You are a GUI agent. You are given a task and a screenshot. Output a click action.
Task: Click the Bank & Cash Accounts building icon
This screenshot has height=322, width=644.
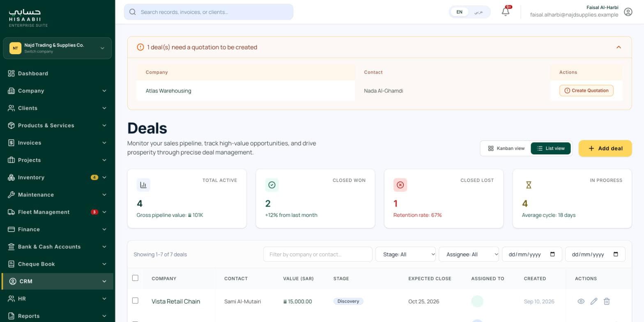[x=11, y=246]
